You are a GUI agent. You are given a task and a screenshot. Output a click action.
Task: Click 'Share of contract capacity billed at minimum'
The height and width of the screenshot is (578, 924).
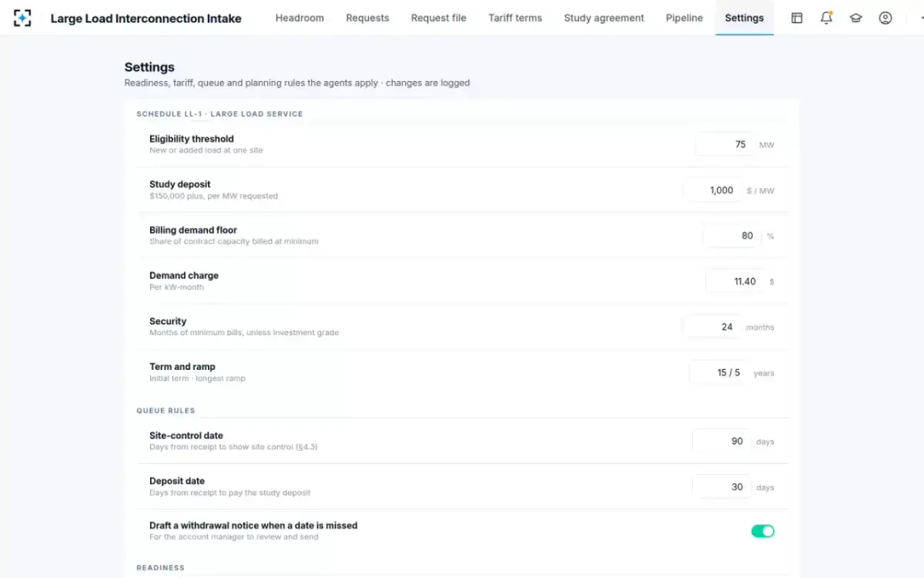click(234, 241)
